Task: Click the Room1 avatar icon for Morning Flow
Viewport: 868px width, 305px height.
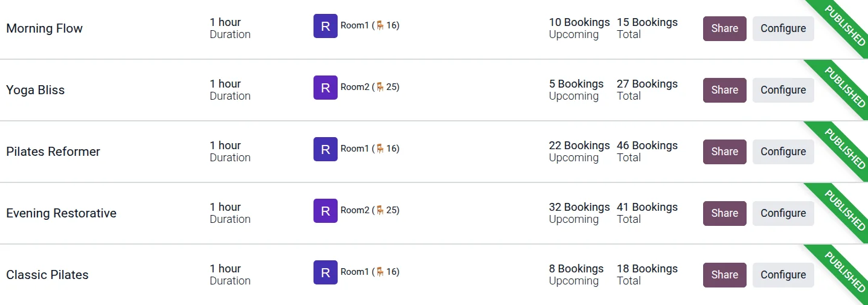Action: (325, 26)
